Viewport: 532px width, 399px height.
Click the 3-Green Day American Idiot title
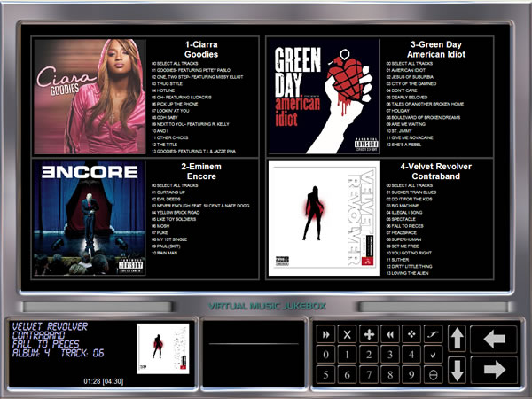pos(436,49)
